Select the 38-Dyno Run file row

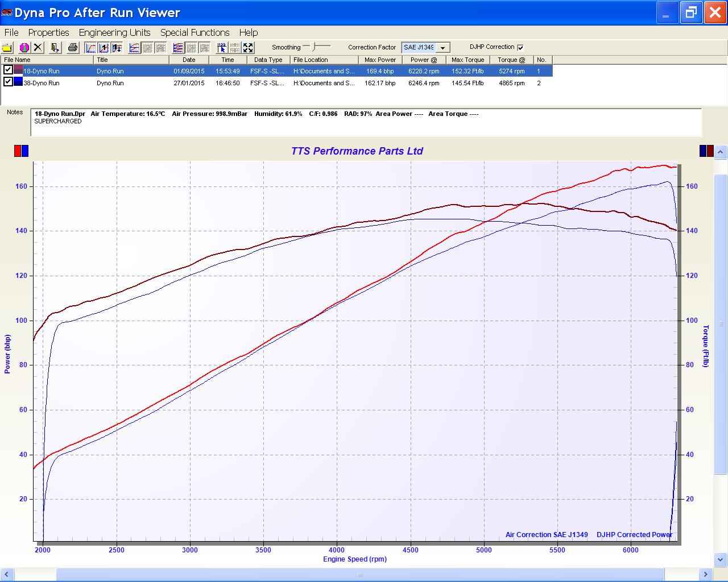[42, 83]
